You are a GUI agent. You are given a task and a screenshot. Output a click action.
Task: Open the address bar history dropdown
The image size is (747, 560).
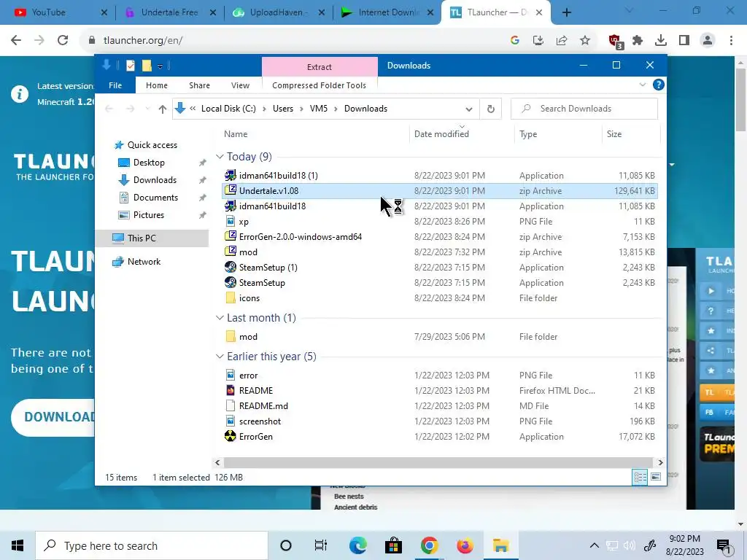pos(469,109)
